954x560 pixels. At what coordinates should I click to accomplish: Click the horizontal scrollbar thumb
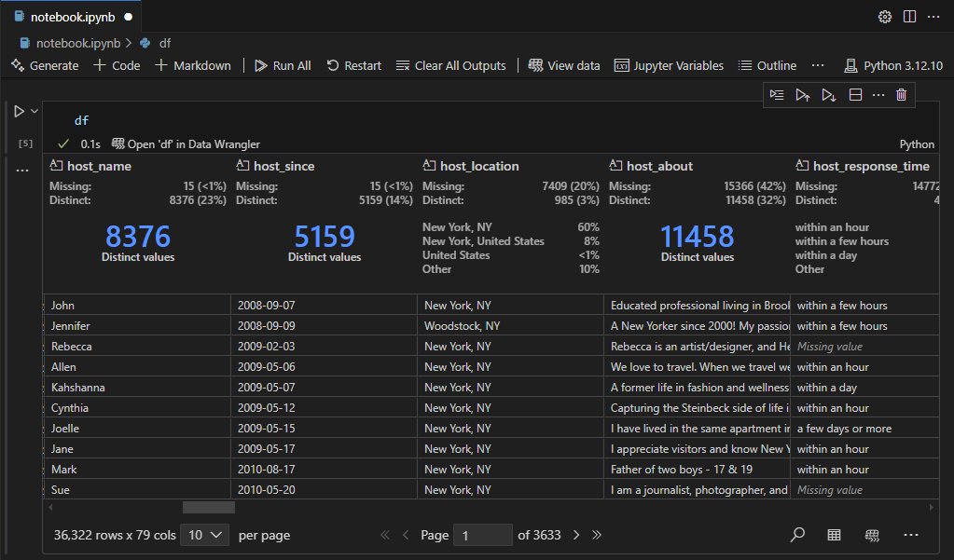point(209,507)
